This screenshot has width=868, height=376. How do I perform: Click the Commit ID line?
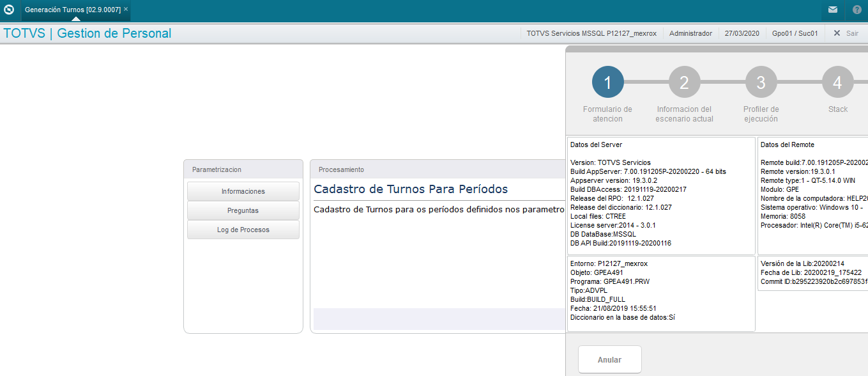[x=814, y=281]
